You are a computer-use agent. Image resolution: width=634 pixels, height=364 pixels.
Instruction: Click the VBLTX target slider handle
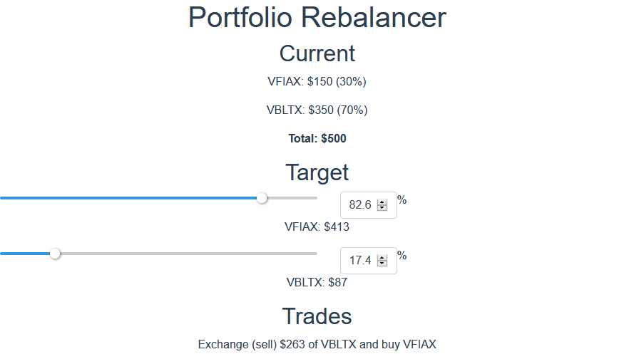point(55,254)
